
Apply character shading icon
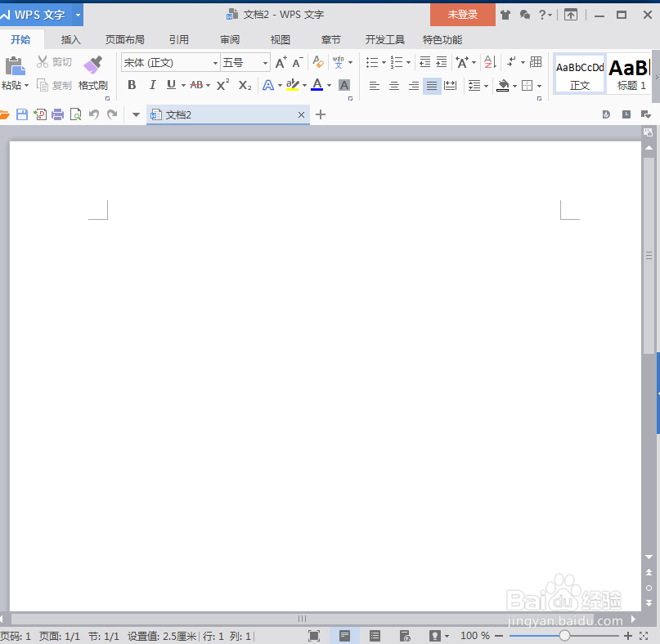click(343, 85)
